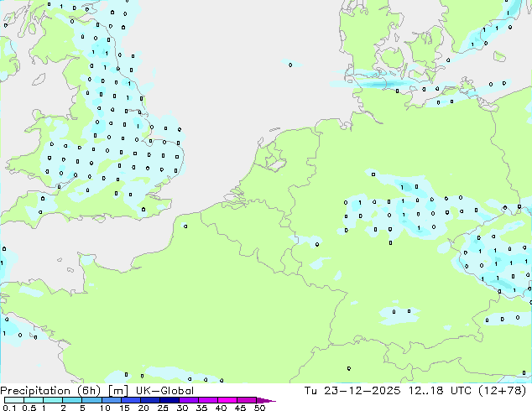Click the '35' legend scale label
Image resolution: width=532 pixels, height=411 pixels.
click(201, 408)
